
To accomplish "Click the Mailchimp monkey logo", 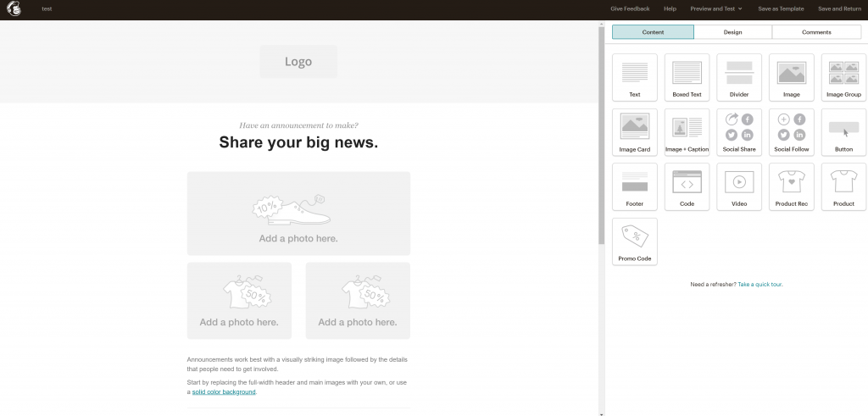I will (x=14, y=9).
